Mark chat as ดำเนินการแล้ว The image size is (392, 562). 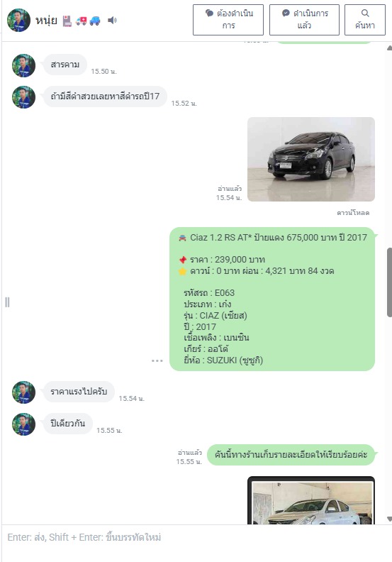tap(304, 20)
